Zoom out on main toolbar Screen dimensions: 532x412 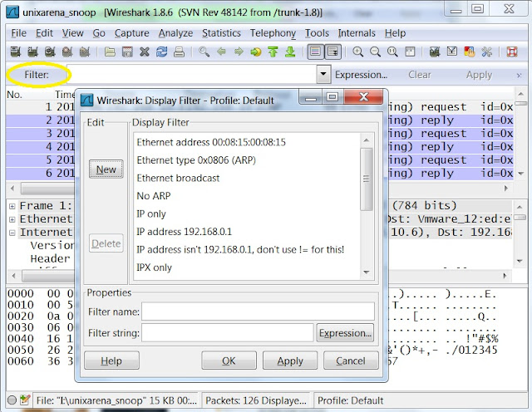point(375,51)
